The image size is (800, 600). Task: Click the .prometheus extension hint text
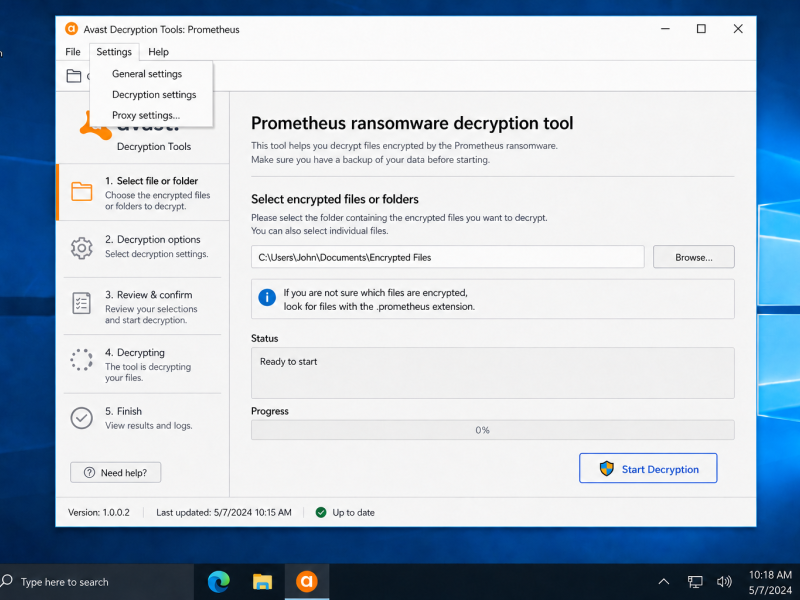[379, 299]
